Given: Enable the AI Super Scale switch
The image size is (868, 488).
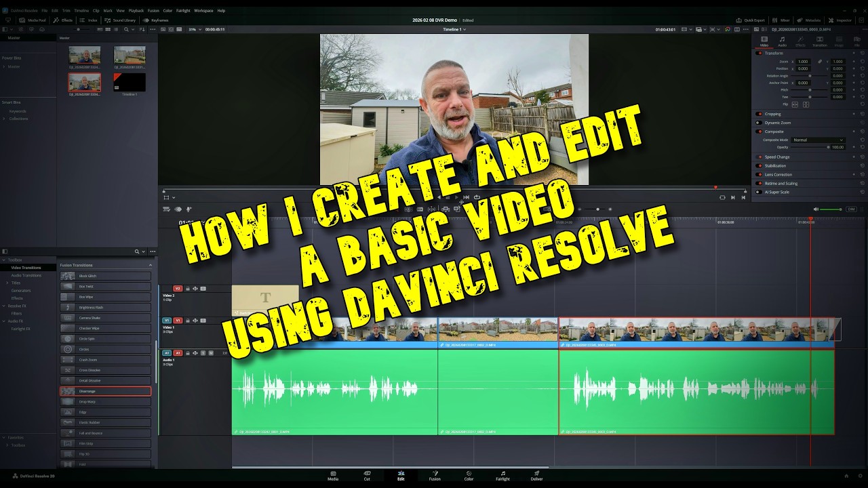Looking at the screenshot, I should point(759,192).
